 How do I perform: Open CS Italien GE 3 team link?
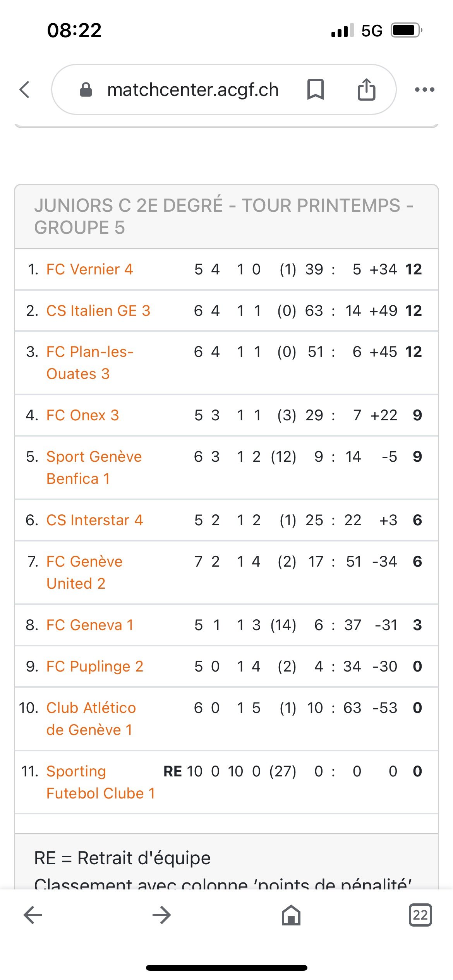click(x=98, y=310)
